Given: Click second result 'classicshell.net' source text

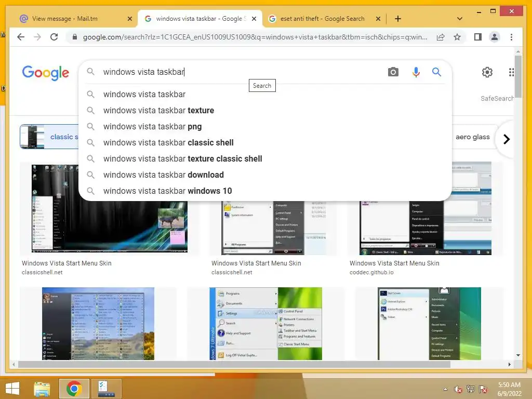Looking at the screenshot, I should [232, 272].
